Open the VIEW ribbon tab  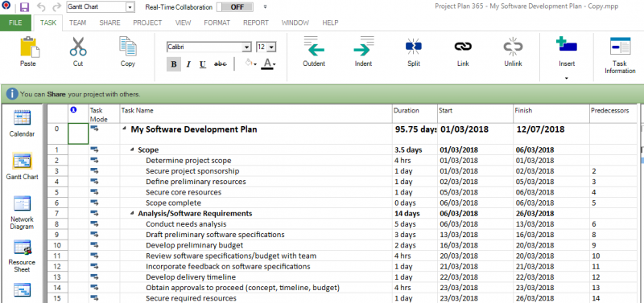click(x=184, y=23)
